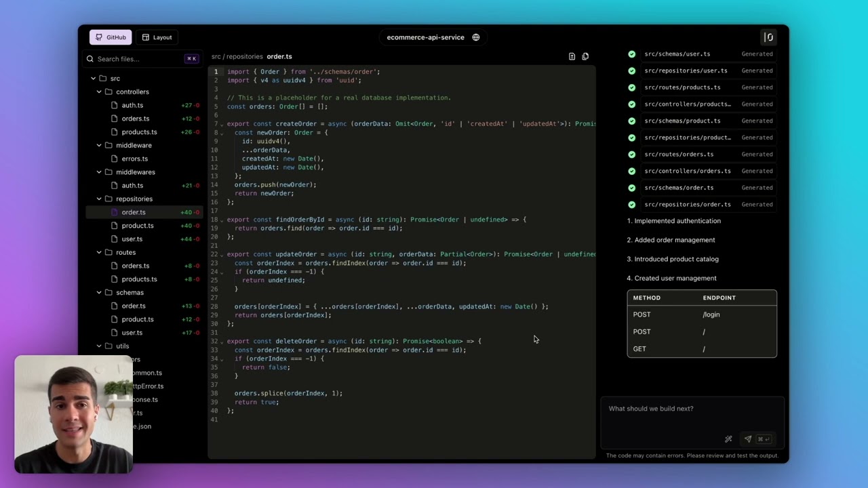868x488 pixels.
Task: Click the /login endpoint cell
Action: tap(711, 314)
